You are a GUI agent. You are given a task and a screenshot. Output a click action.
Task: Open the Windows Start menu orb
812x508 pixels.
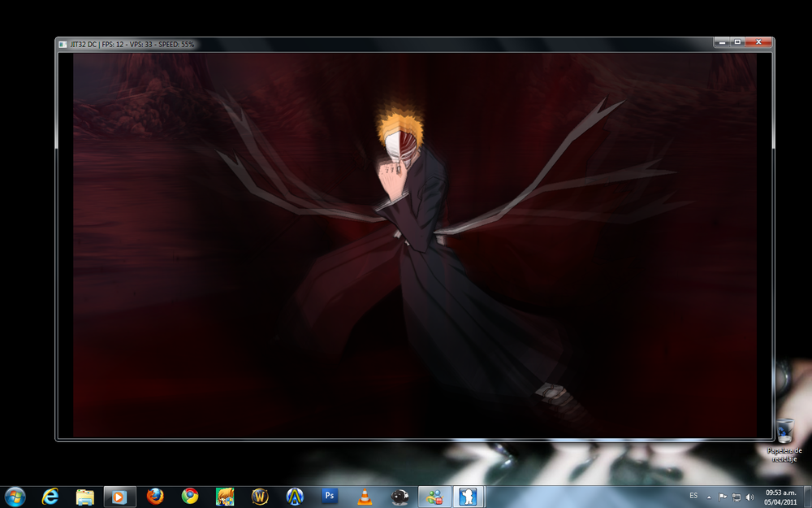pos(15,497)
